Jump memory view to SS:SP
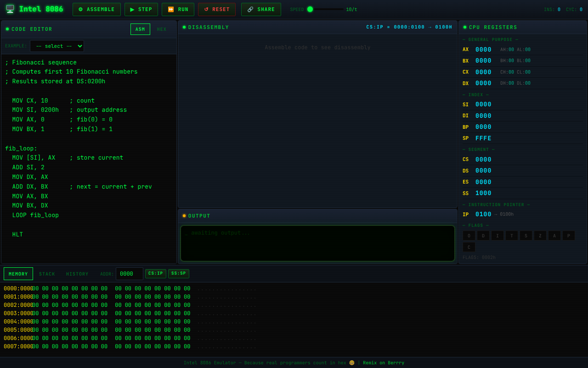 click(x=179, y=274)
